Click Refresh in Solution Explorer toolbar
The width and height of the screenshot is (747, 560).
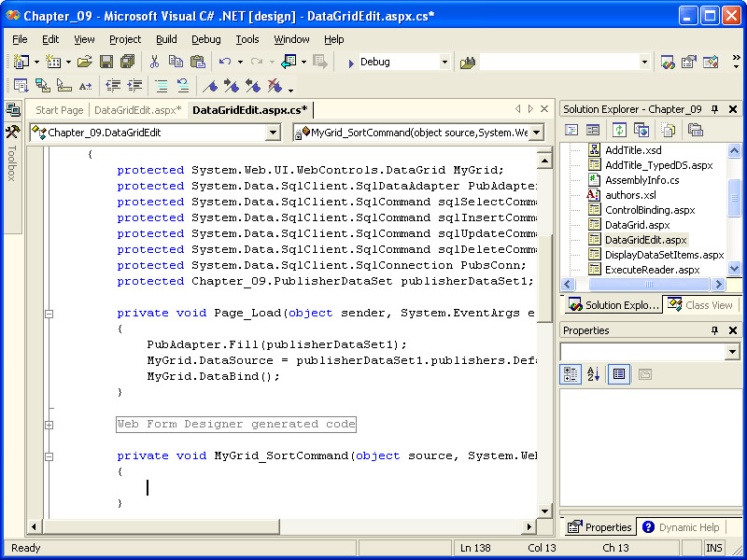(619, 130)
